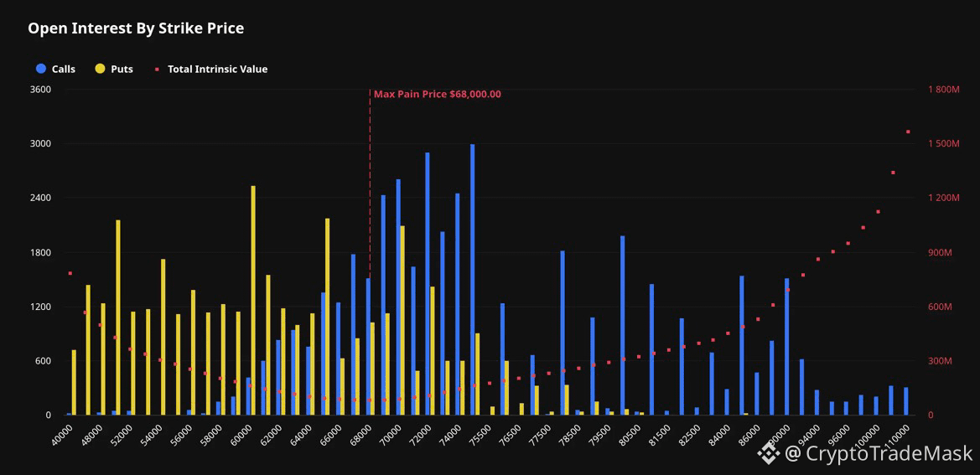
Task: Click the red 0 on right axis
Action: (x=931, y=416)
